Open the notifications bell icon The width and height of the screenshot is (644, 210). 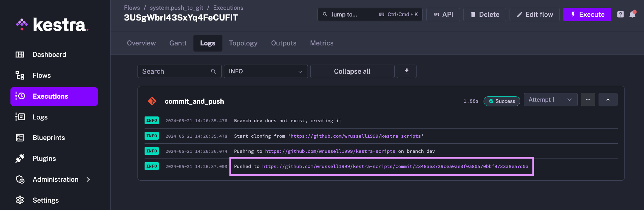tap(633, 14)
